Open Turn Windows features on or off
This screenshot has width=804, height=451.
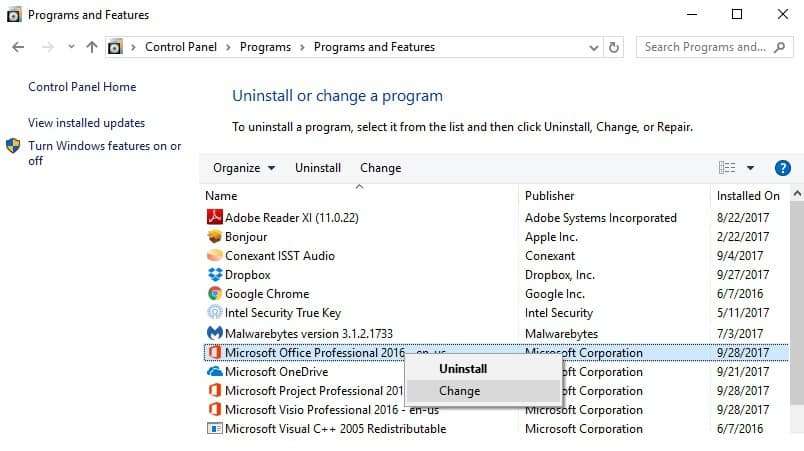(x=104, y=153)
